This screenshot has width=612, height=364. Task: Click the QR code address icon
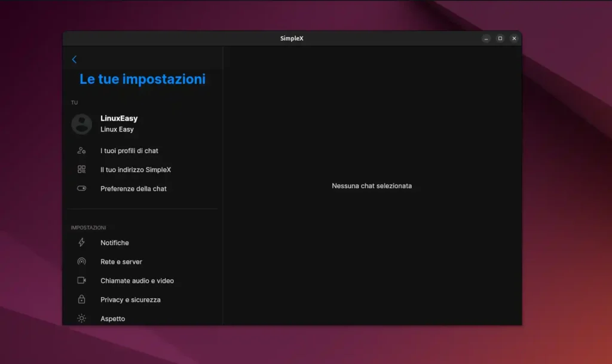point(81,169)
